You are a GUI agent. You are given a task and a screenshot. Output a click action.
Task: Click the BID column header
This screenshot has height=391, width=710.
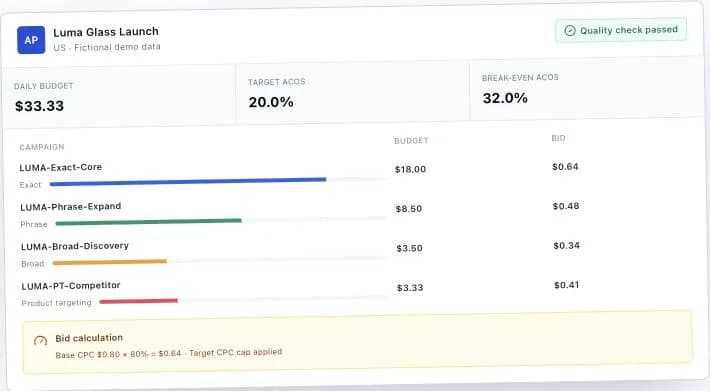[x=558, y=138]
